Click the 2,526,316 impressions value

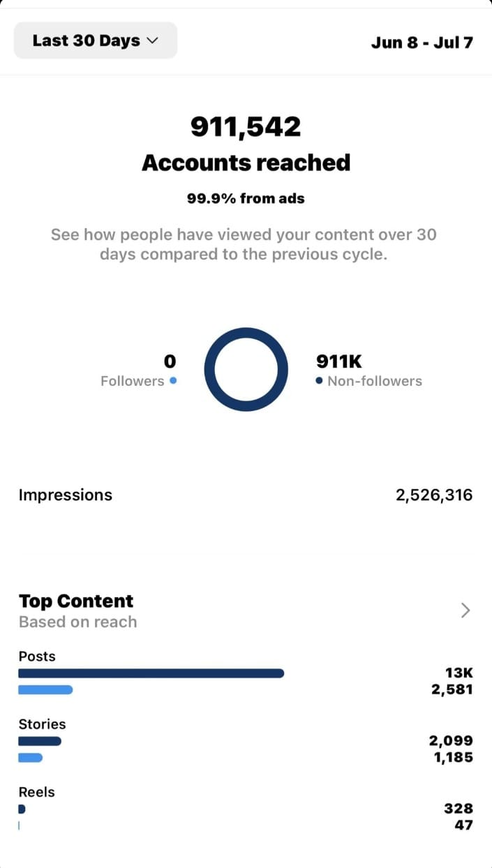434,495
